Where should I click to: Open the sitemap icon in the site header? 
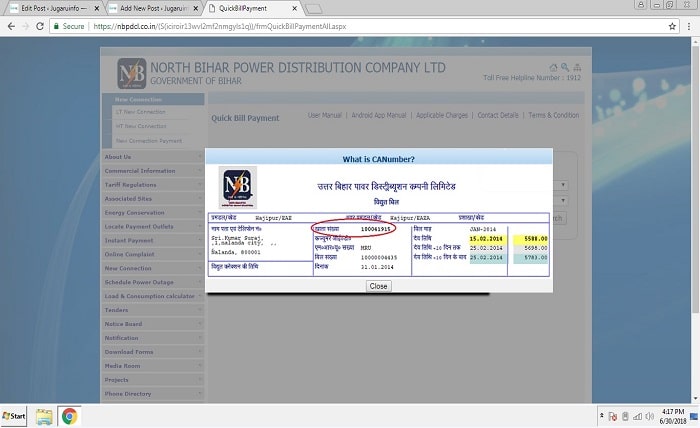pyautogui.click(x=577, y=67)
